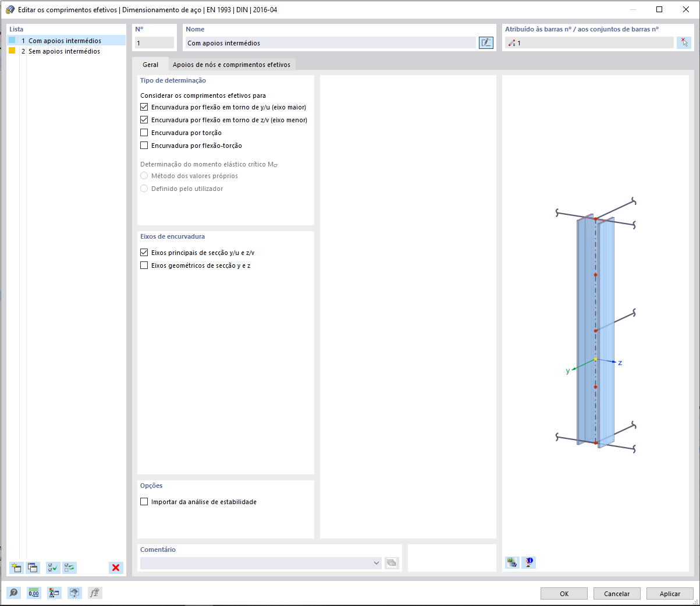Image resolution: width=700 pixels, height=606 pixels.
Task: Click the Comentário heading
Action: (x=158, y=550)
